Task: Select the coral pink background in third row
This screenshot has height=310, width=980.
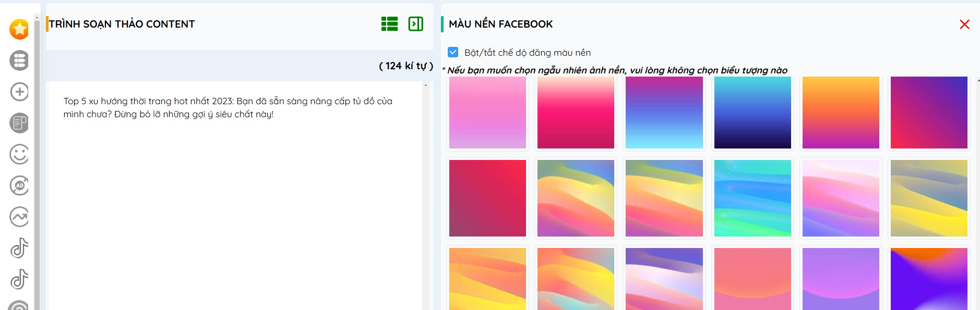Action: pos(752,279)
